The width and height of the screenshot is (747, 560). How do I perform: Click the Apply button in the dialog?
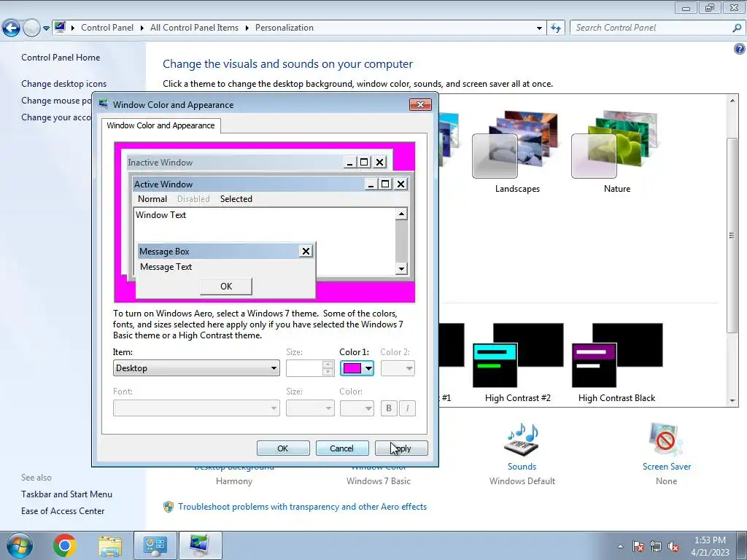pyautogui.click(x=401, y=448)
